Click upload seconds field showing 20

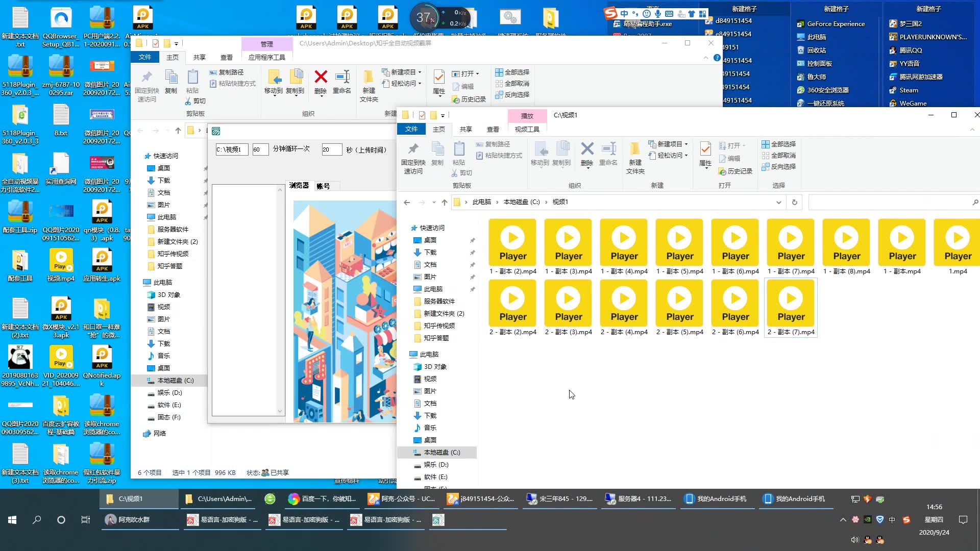(332, 149)
